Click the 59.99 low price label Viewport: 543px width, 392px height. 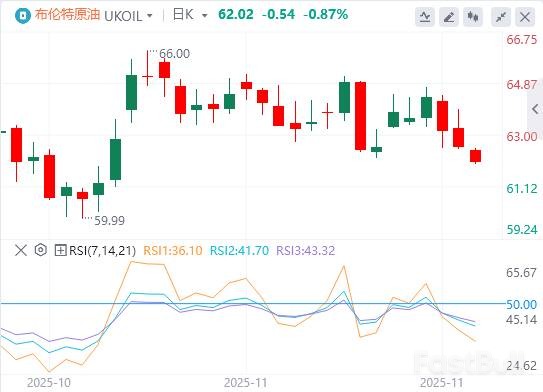point(109,220)
